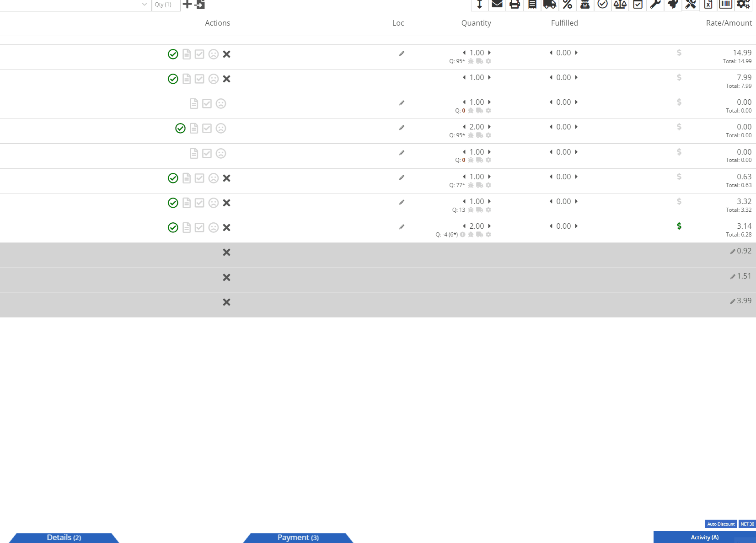Toggle green check on the 3.14 row
756x543 pixels.
[173, 227]
